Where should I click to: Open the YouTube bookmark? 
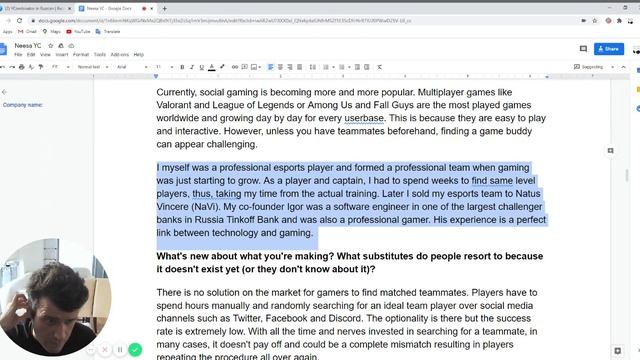78,31
